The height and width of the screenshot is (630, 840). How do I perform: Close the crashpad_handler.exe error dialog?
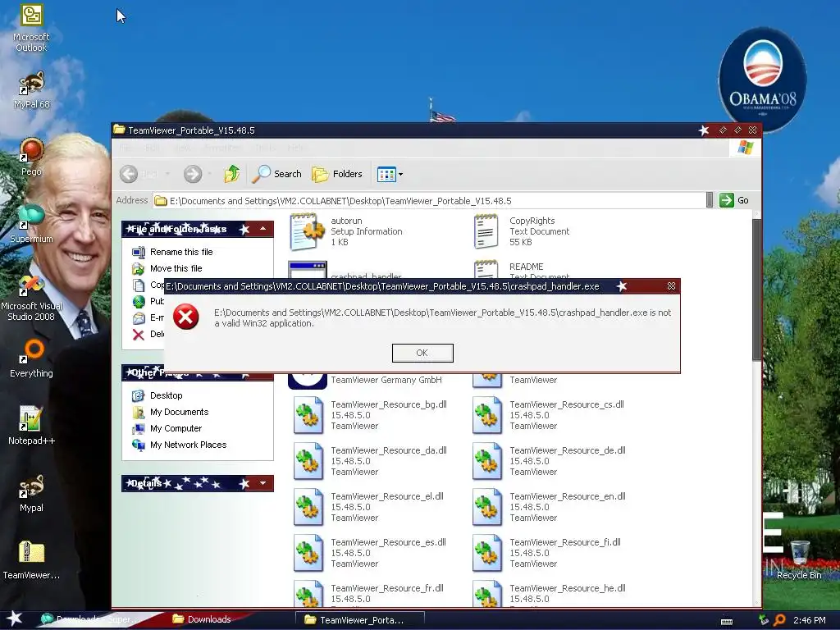point(671,286)
